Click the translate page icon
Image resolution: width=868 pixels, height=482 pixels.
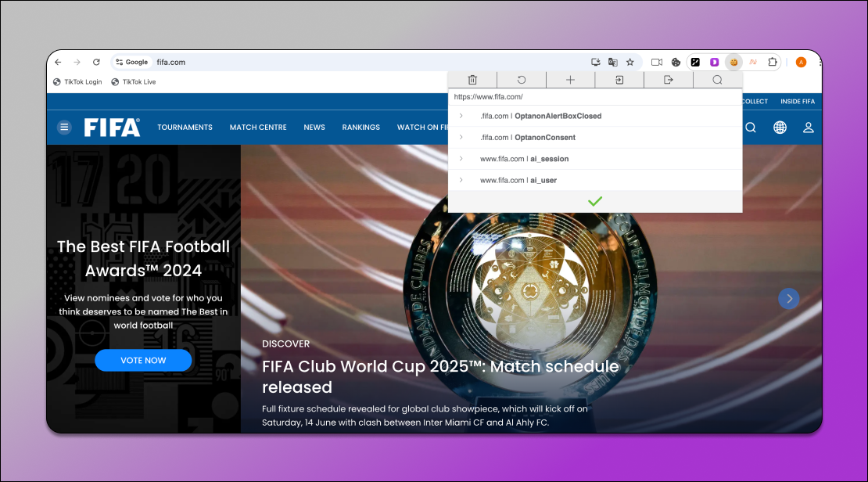click(613, 62)
